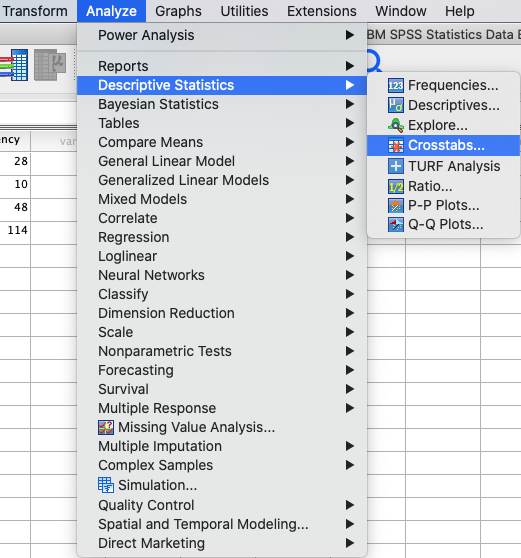Choose Q-Q Plots… text in submenu
This screenshot has width=521, height=558.
446,225
